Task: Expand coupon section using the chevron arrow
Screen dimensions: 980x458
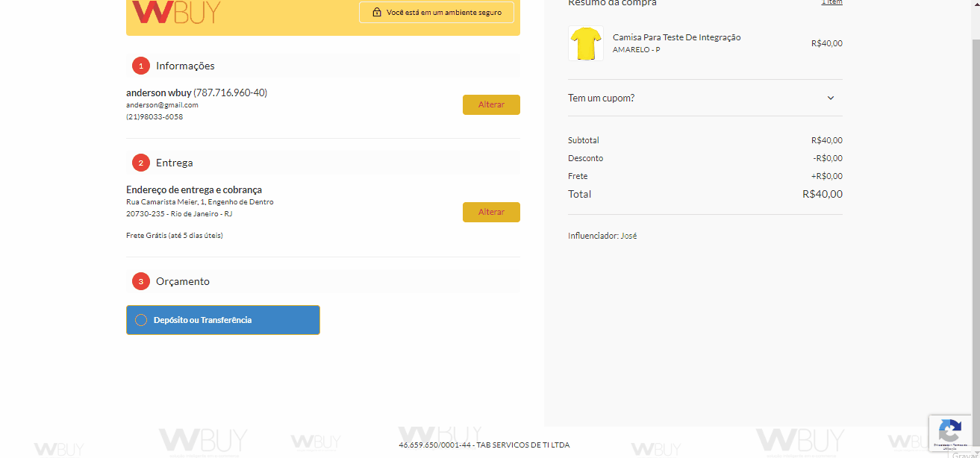Action: coord(831,98)
